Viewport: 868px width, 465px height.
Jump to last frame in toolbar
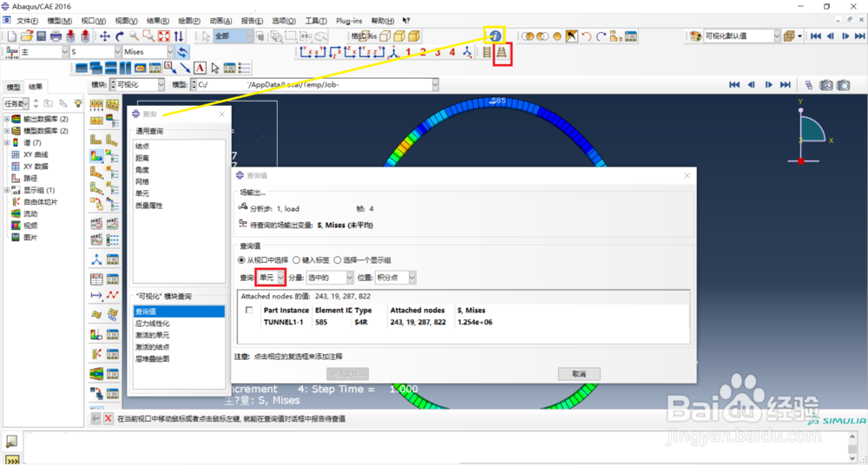[x=860, y=36]
